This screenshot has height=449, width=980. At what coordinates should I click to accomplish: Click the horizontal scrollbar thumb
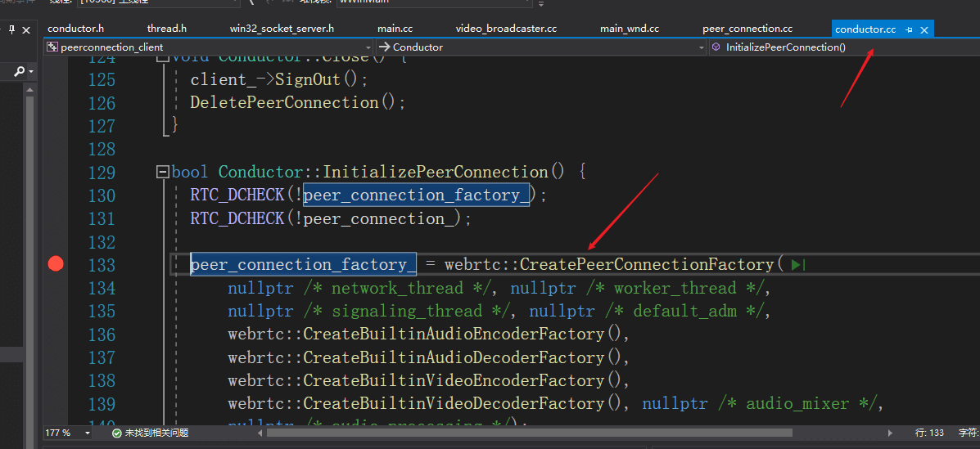click(x=530, y=432)
